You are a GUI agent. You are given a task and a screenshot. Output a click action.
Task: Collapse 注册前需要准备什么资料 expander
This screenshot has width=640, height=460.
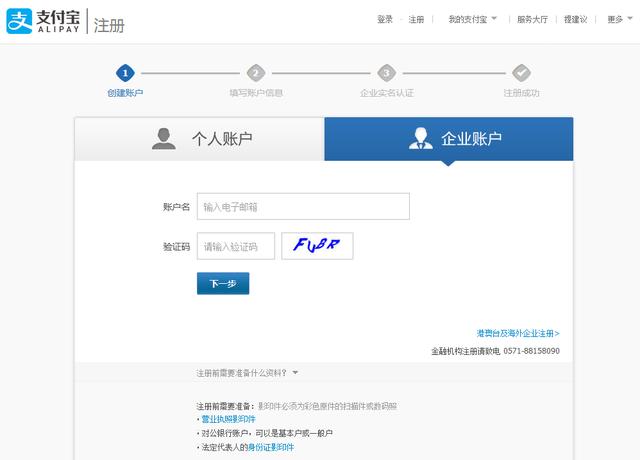pos(247,373)
